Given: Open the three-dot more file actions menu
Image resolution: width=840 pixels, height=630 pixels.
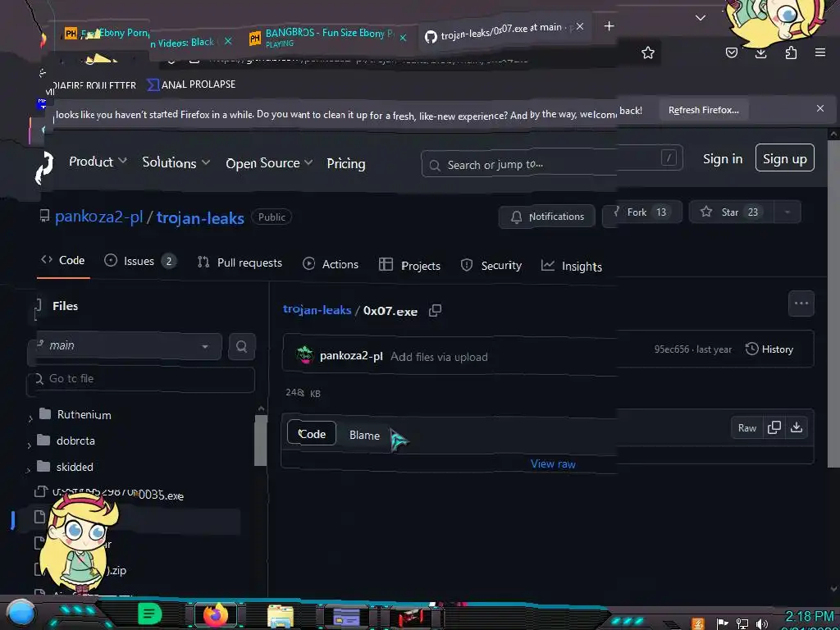Looking at the screenshot, I should click(x=801, y=304).
